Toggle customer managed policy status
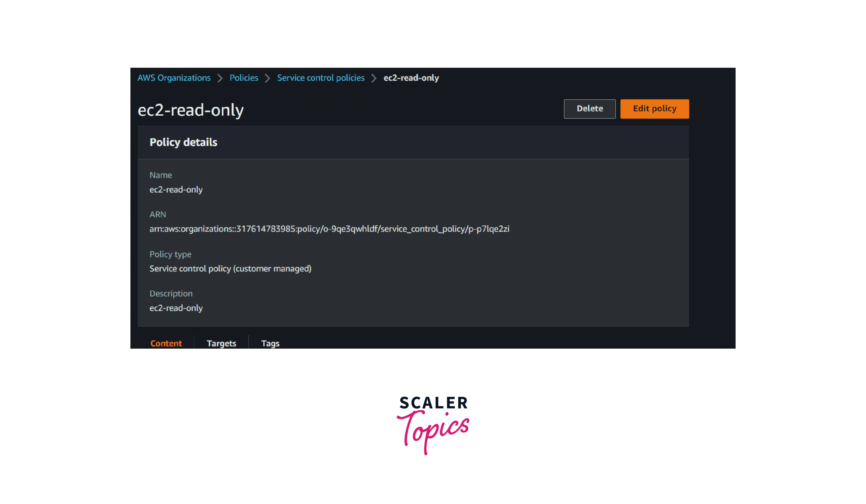 (x=230, y=268)
